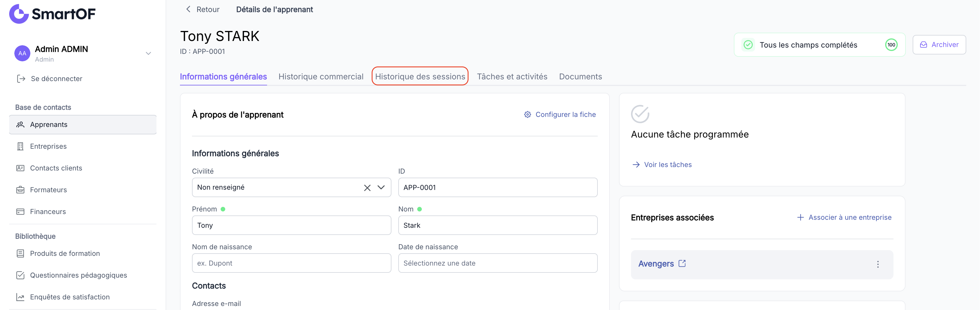The width and height of the screenshot is (980, 310).
Task: Click the Formateurs briefcase icon
Action: coord(21,190)
